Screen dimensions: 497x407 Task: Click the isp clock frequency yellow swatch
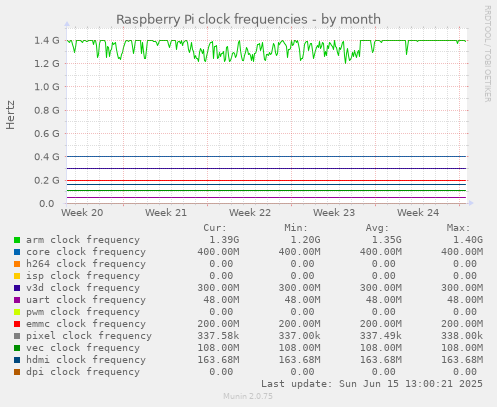(x=17, y=276)
